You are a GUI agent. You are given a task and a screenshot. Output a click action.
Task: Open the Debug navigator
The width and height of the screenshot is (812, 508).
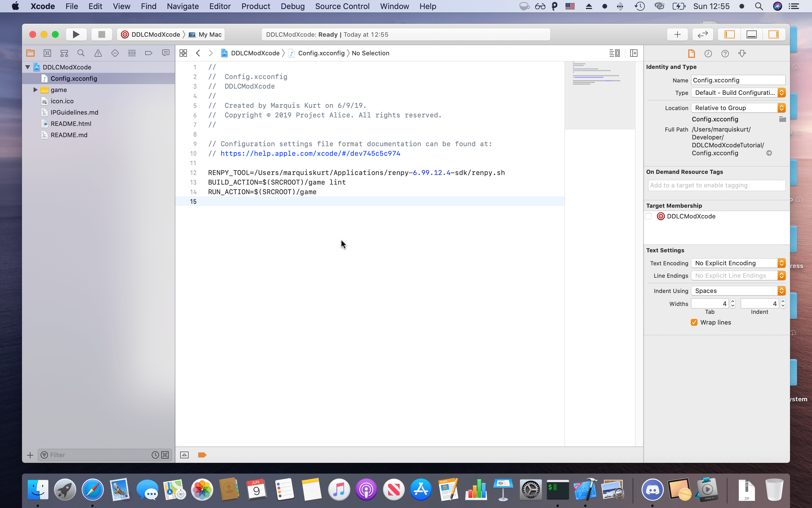132,53
